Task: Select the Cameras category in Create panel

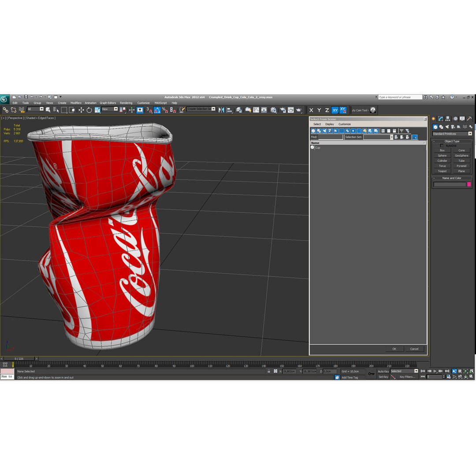Action: (x=453, y=126)
